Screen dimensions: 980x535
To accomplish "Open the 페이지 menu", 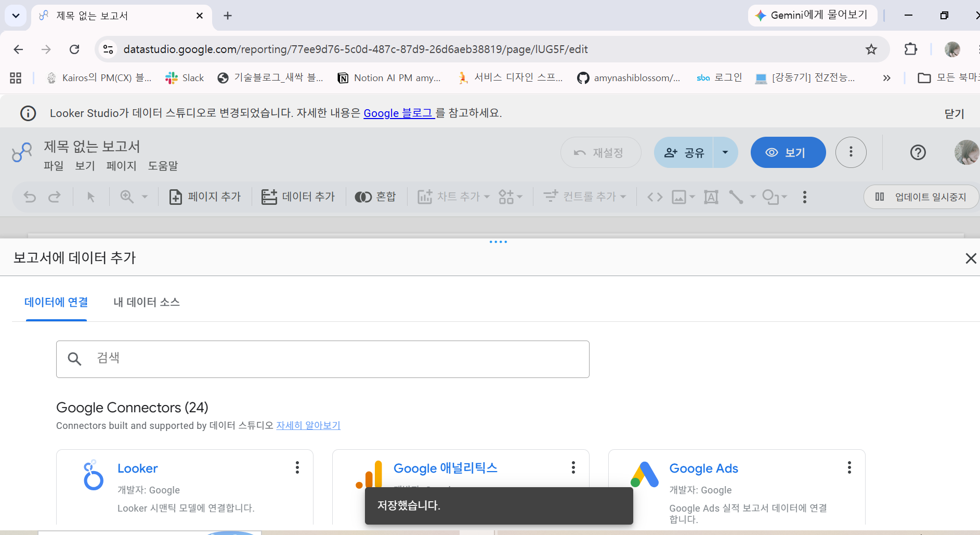I will pyautogui.click(x=121, y=166).
